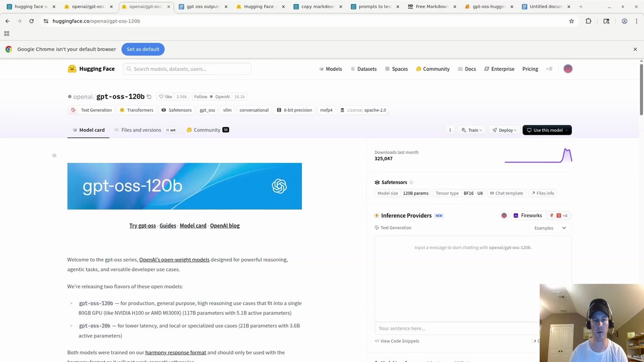Go to Models in the top navigation
Image resolution: width=644 pixels, height=362 pixels.
(331, 69)
